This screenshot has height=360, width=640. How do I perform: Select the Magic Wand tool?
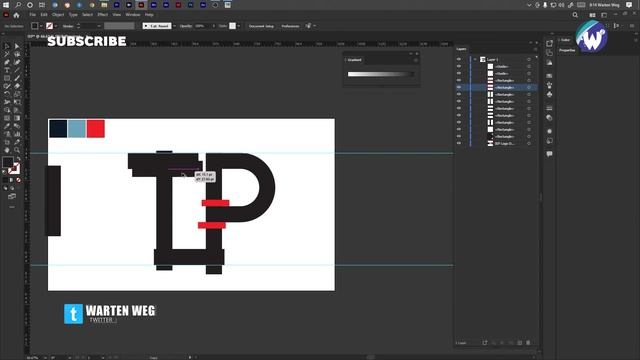pyautogui.click(x=7, y=54)
